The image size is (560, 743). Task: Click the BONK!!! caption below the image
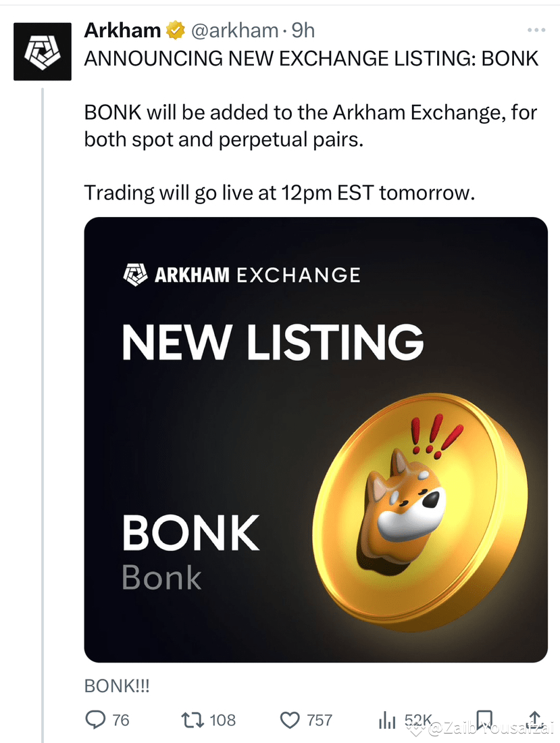(x=116, y=686)
